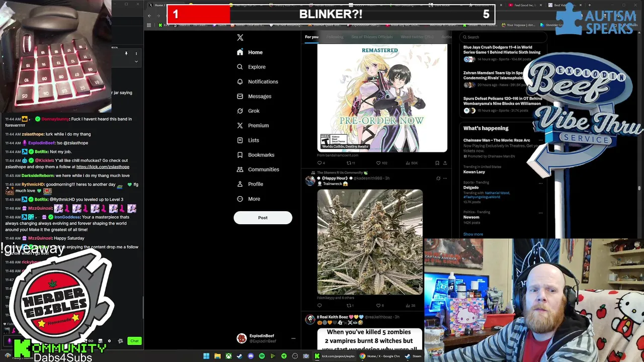Click the Profile icon in sidebar
Viewport: 644px width, 362px height.
240,184
